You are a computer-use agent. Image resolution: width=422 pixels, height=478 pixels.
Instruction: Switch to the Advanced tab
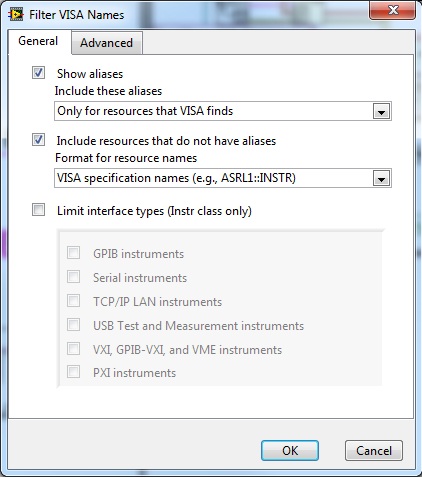(107, 43)
